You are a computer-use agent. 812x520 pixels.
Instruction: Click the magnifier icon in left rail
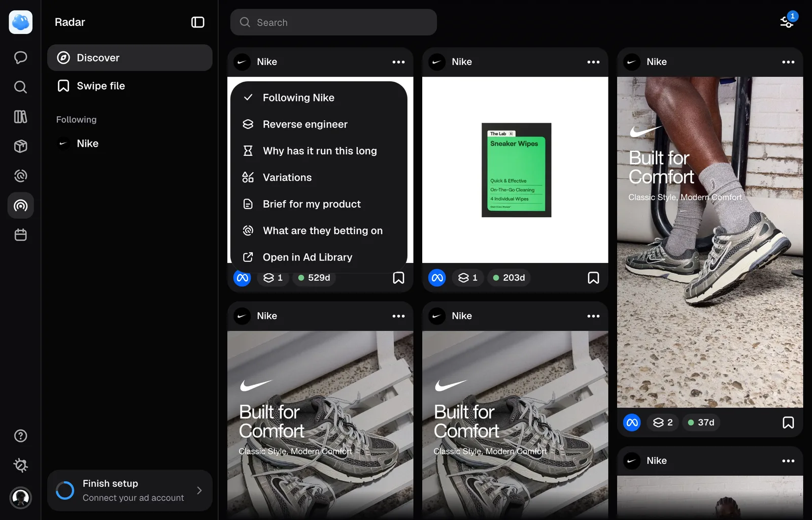point(20,87)
